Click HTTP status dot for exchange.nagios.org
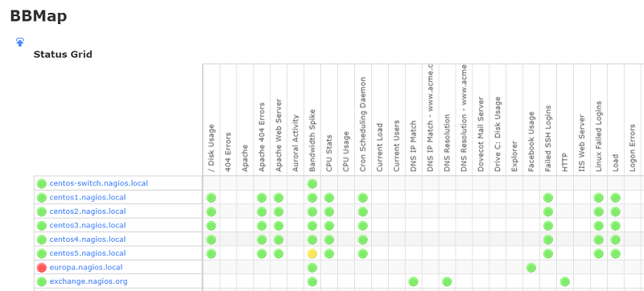 tap(565, 281)
